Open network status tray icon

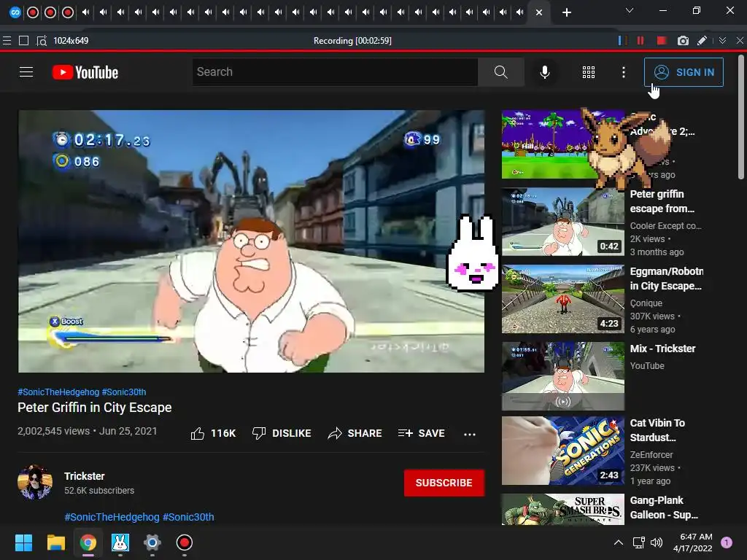point(638,542)
